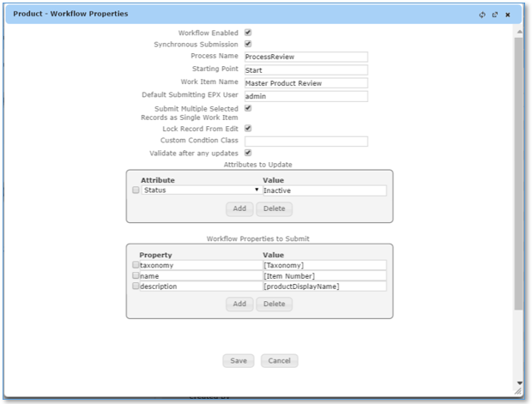The image size is (532, 404).
Task: Disable Lock Record From Edit
Action: (248, 128)
